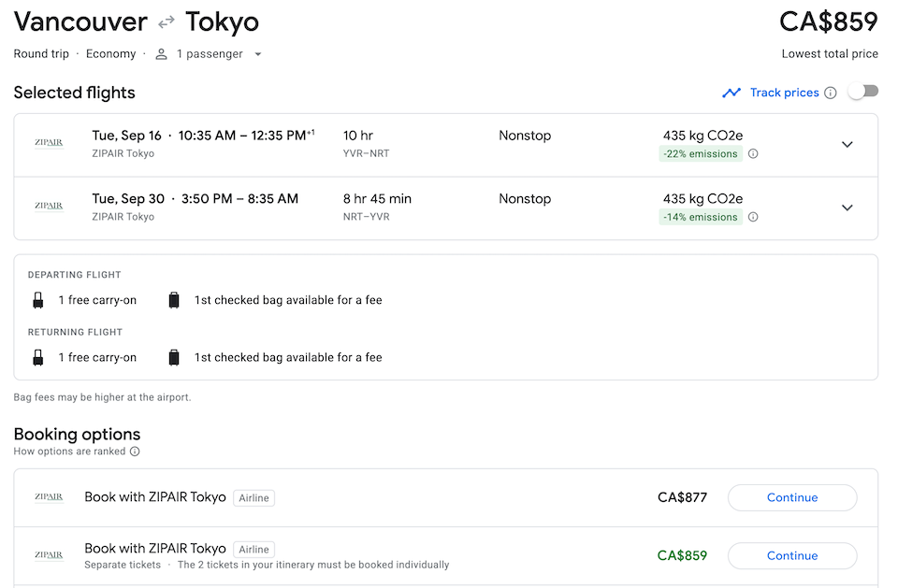Click ZIPAIR logo on Sep 16 flight
The image size is (898, 588).
(49, 143)
